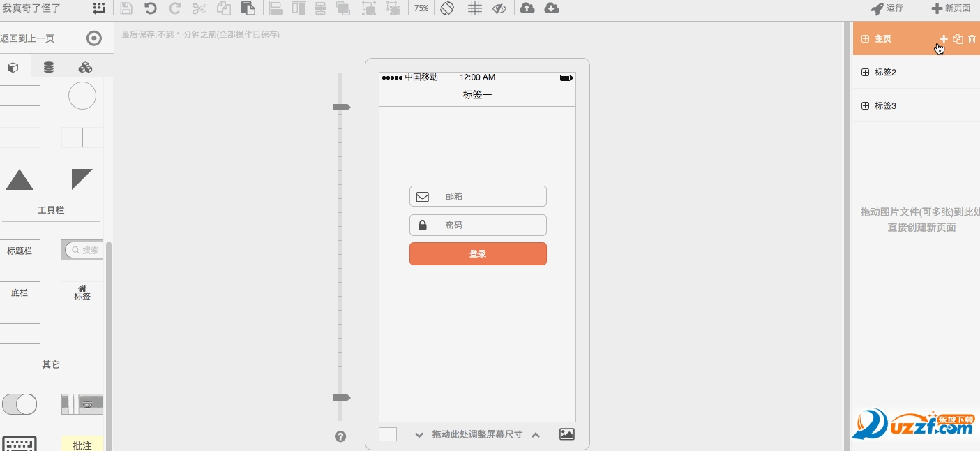Viewport: 980px width, 451px height.
Task: Click the paste clipboard icon
Action: tap(248, 8)
